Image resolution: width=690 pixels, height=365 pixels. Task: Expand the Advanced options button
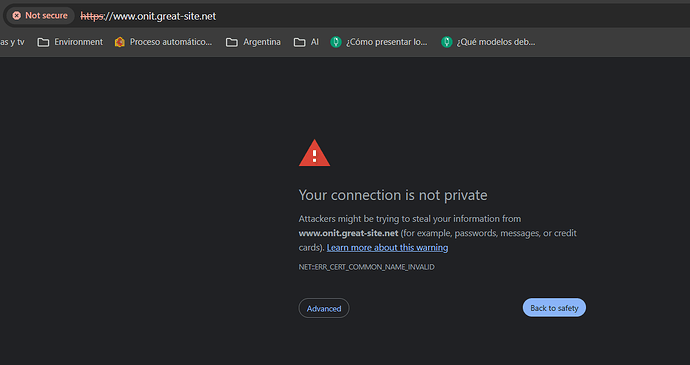tap(324, 308)
